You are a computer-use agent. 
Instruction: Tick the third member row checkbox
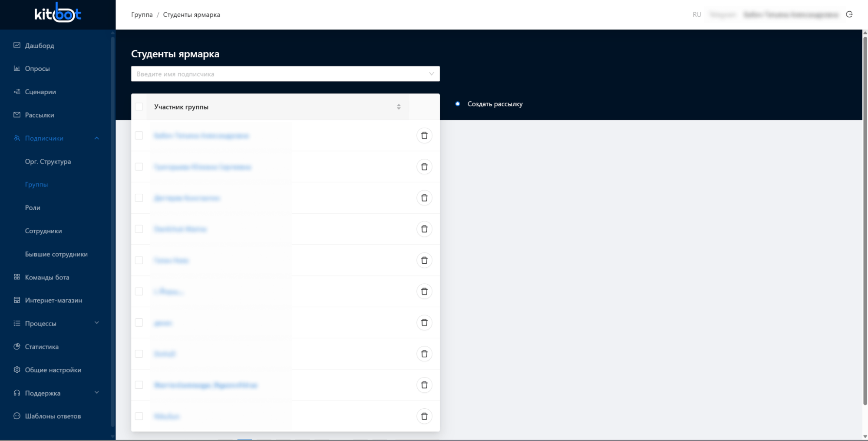pos(139,198)
